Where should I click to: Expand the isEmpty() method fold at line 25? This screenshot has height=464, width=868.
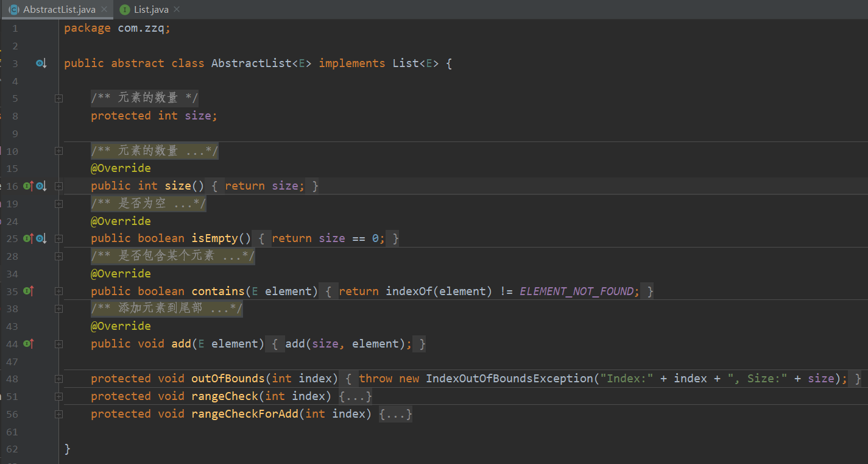click(x=58, y=238)
